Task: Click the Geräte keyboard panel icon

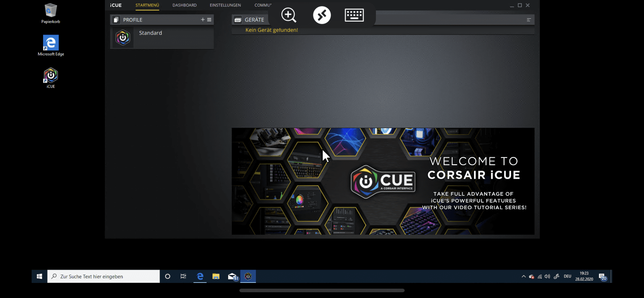Action: pyautogui.click(x=238, y=20)
